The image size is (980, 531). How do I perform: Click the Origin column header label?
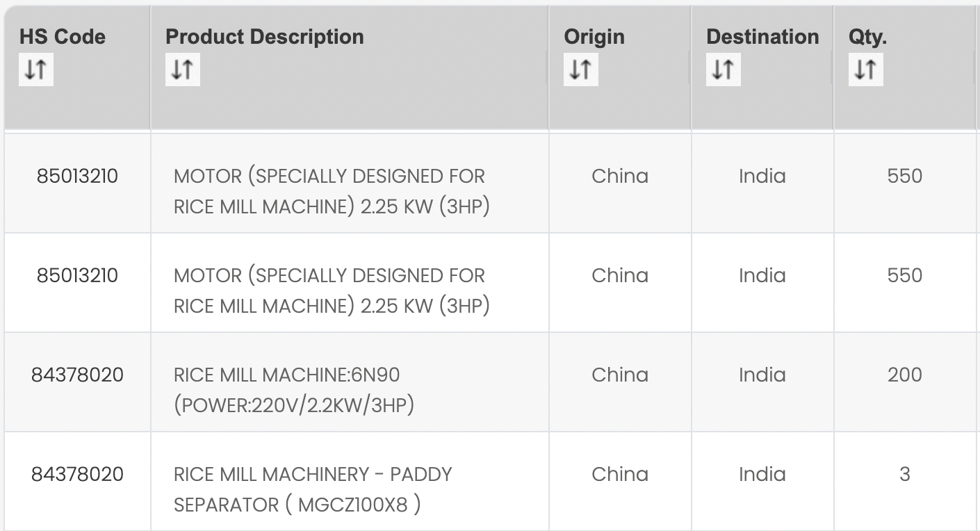click(x=594, y=37)
